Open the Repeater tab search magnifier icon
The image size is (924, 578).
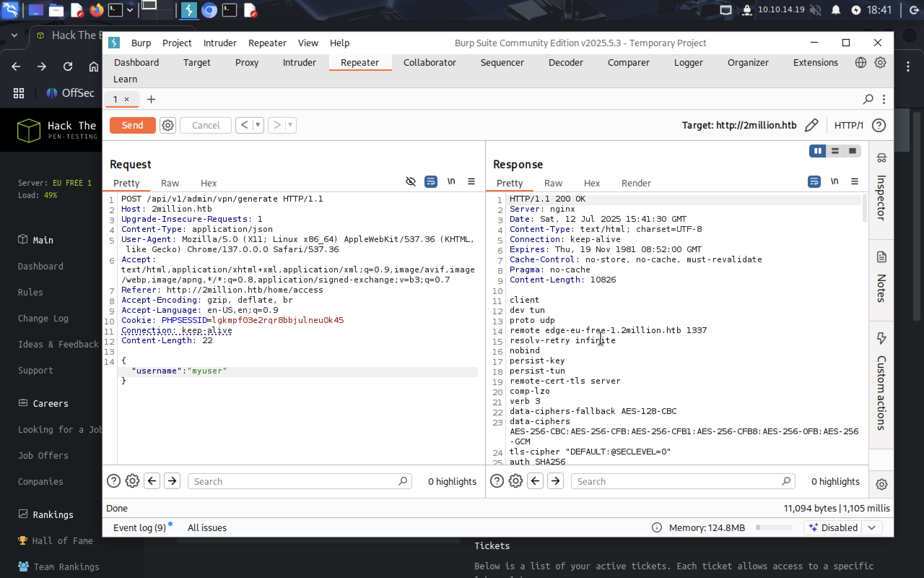(x=868, y=99)
